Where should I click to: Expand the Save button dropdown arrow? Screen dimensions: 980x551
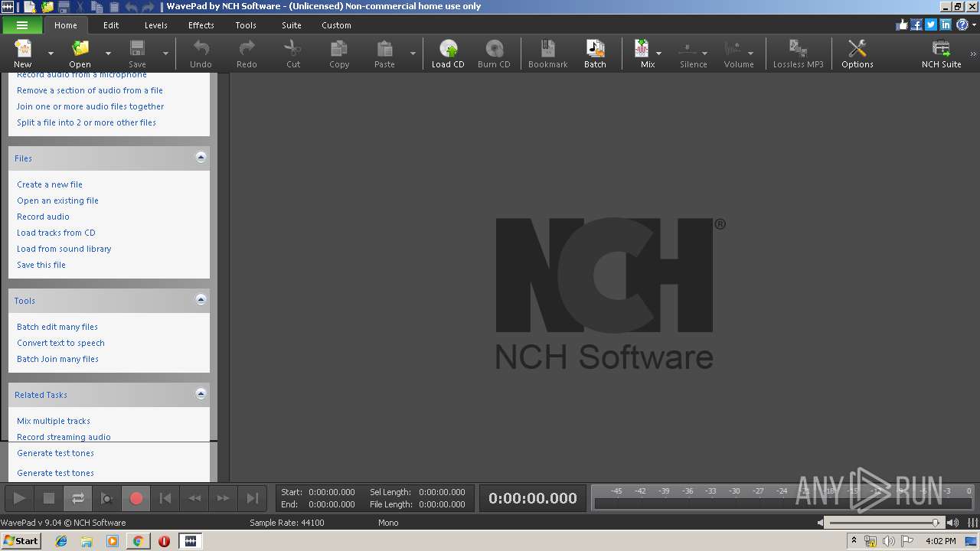pyautogui.click(x=165, y=54)
